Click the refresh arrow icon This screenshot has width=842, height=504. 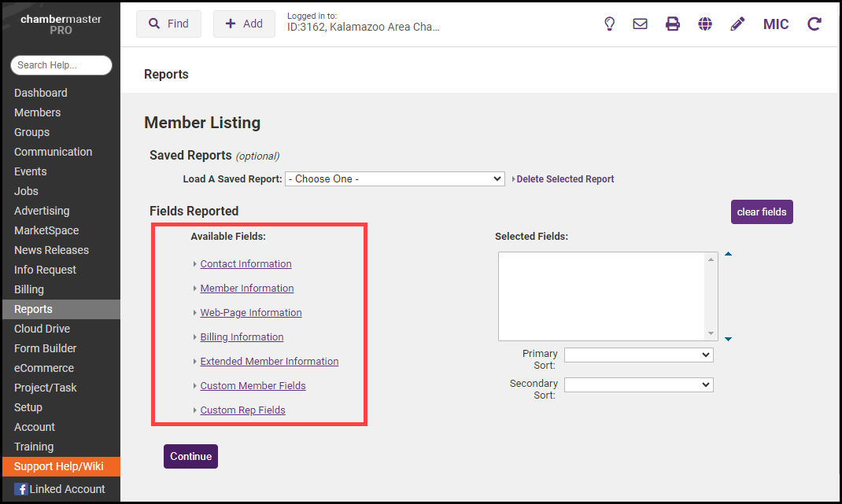click(x=814, y=24)
